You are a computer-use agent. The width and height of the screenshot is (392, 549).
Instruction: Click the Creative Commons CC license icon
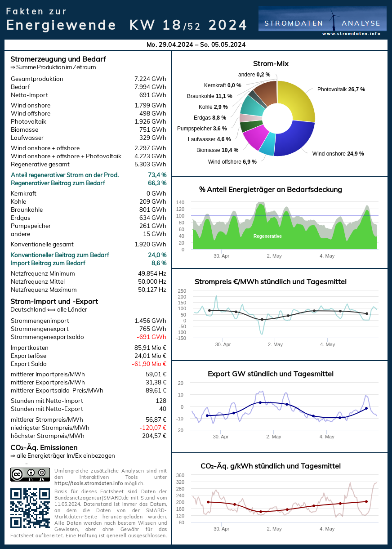point(17,474)
